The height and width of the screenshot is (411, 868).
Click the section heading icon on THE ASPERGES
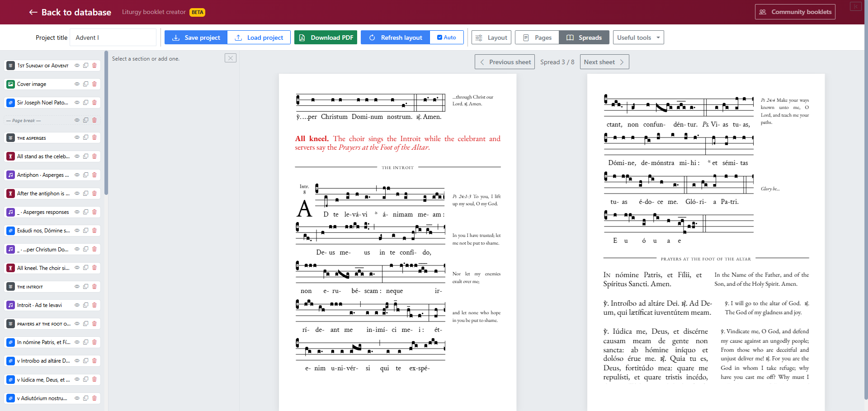tap(10, 138)
